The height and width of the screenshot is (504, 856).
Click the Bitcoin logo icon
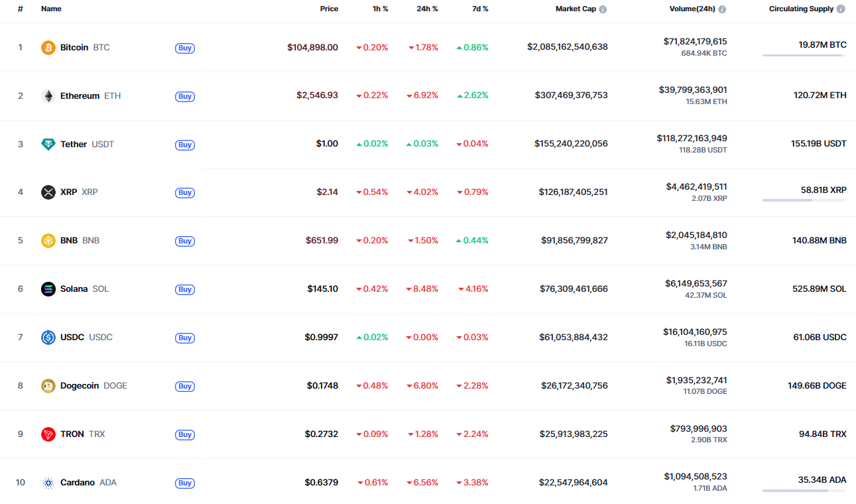coord(48,48)
